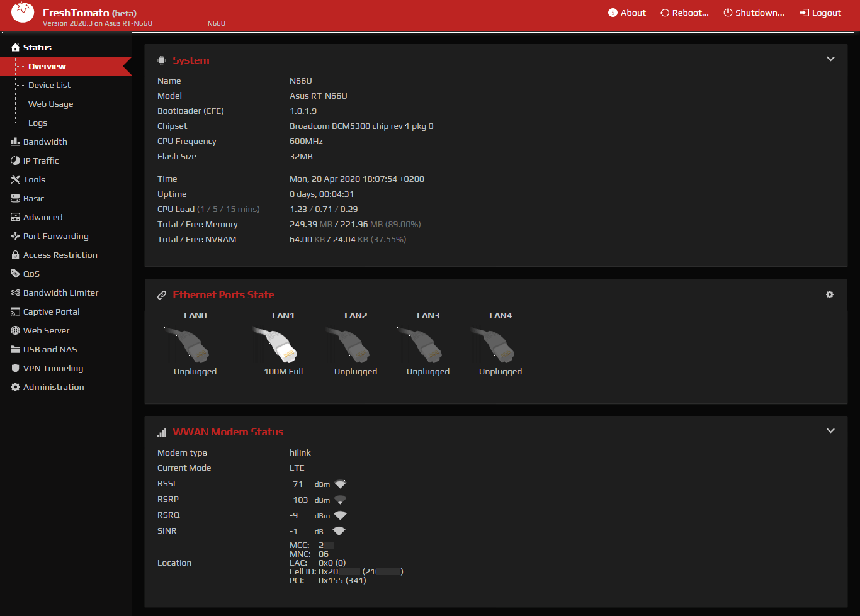This screenshot has height=616, width=860.
Task: Open the Port Forwarding menu
Action: tap(56, 236)
